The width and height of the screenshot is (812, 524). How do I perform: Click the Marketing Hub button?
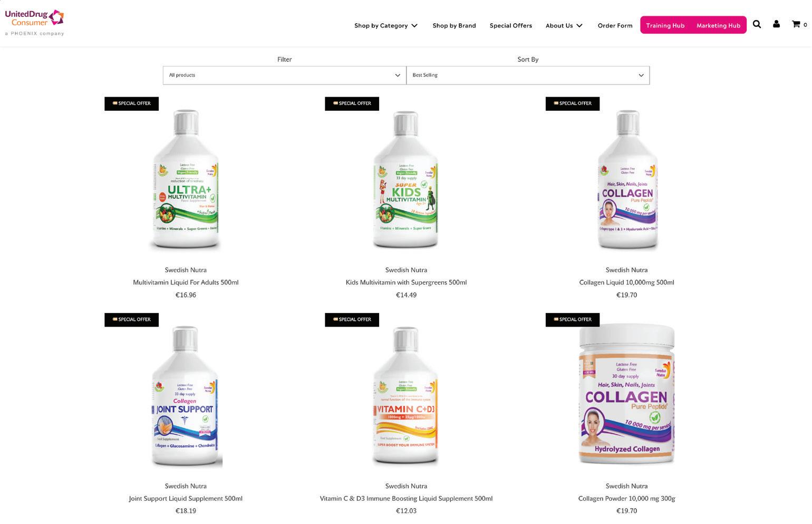[x=719, y=25]
